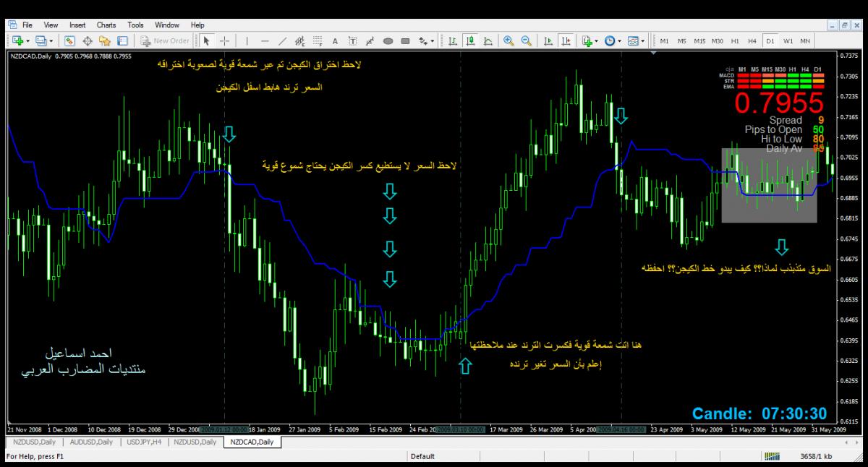The width and height of the screenshot is (868, 467).
Task: Select the M30 timeframe button
Action: coord(719,41)
